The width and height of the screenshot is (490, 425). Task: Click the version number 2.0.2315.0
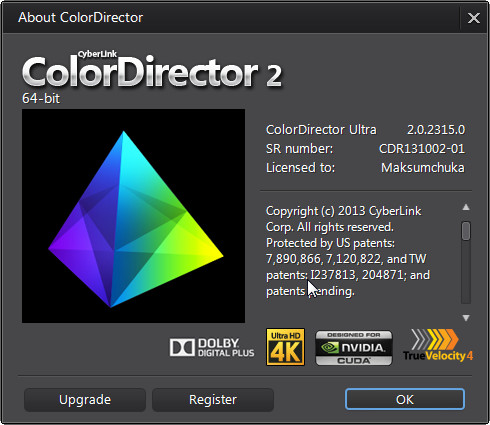point(436,130)
